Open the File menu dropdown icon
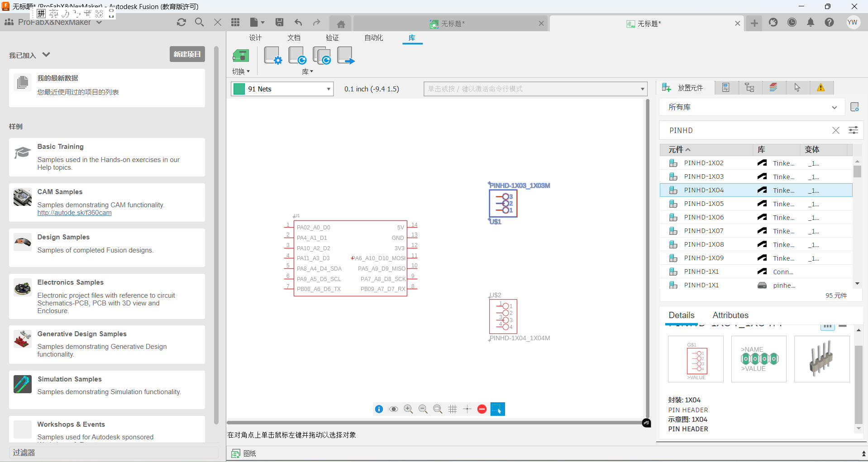The height and width of the screenshot is (462, 868). (x=257, y=22)
